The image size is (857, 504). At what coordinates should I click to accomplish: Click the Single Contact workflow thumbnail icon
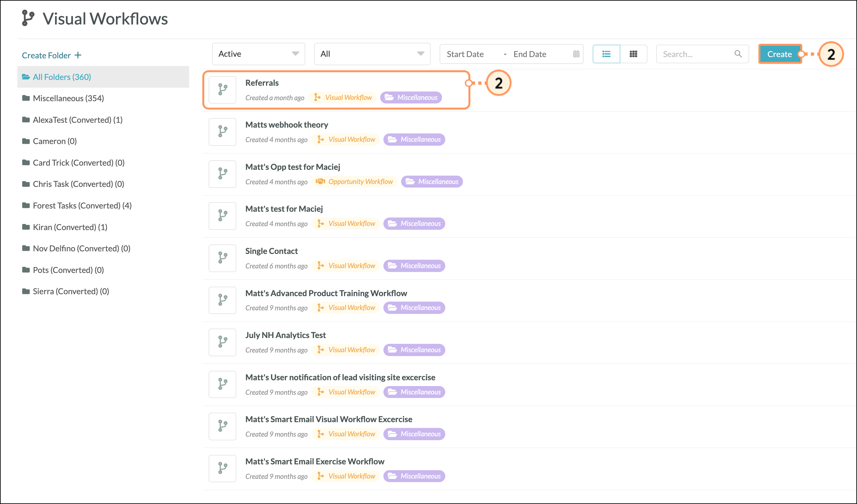point(222,258)
